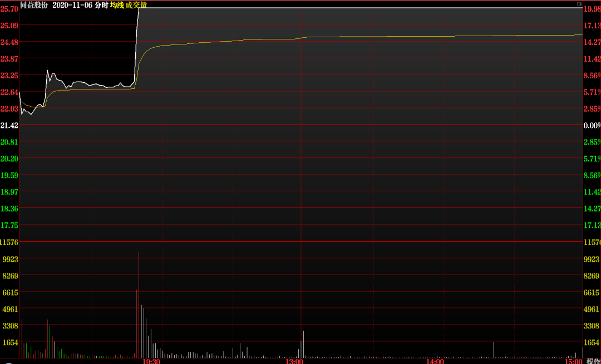Click the green 19.59 price label
This screenshot has height=364, width=601.
click(x=9, y=175)
